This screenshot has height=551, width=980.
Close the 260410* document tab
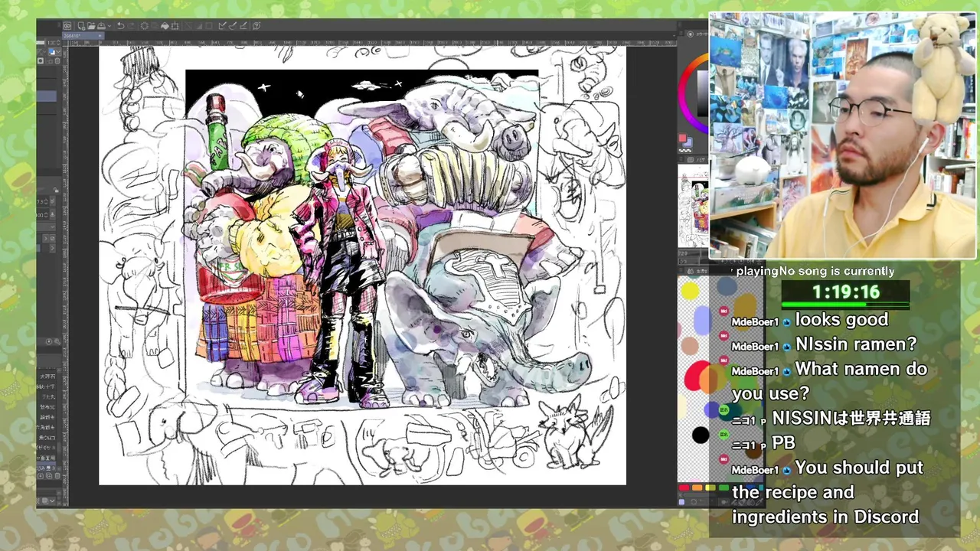click(100, 36)
